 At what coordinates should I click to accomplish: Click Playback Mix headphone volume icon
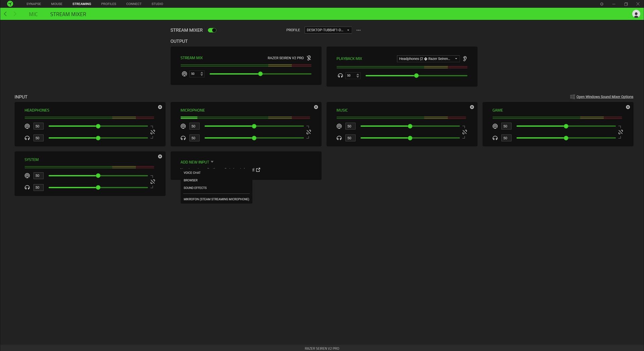(340, 76)
